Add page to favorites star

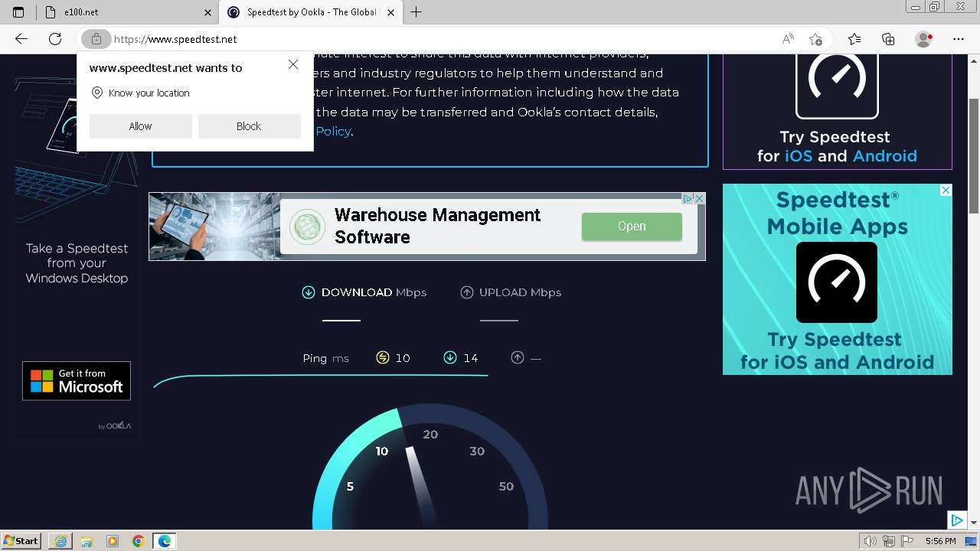point(815,39)
